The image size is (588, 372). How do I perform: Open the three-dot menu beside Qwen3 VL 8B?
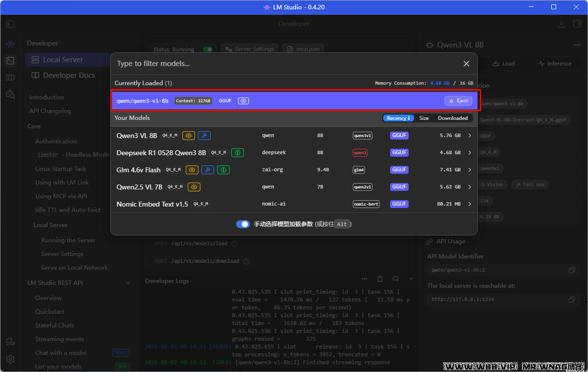pos(577,45)
